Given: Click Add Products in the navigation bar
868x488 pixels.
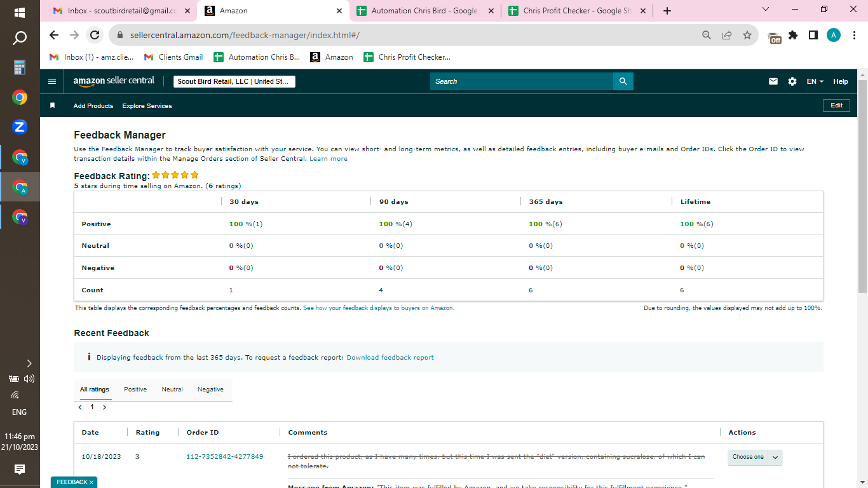Looking at the screenshot, I should [93, 105].
